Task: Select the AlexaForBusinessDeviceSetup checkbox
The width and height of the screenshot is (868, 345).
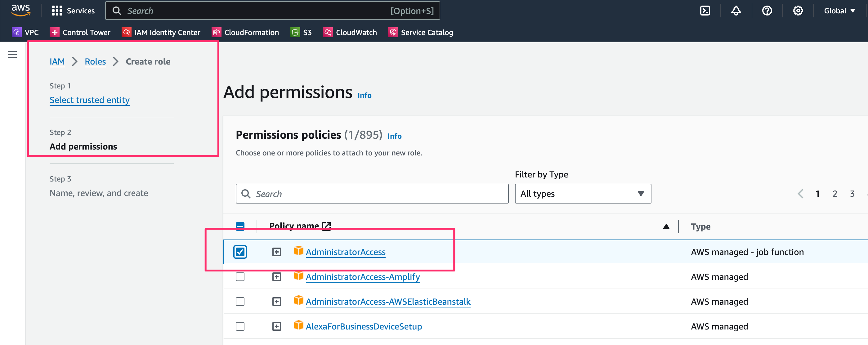Action: (x=240, y=326)
